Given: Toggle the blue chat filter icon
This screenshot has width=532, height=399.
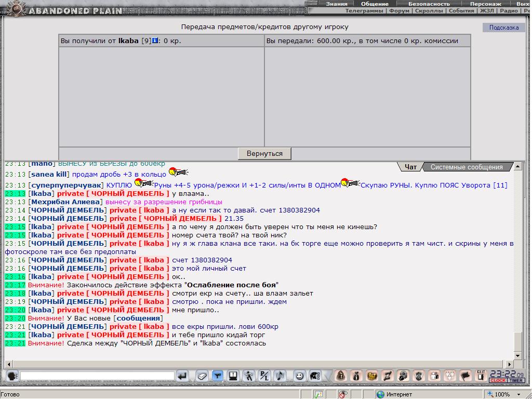Looking at the screenshot, I should tap(218, 376).
